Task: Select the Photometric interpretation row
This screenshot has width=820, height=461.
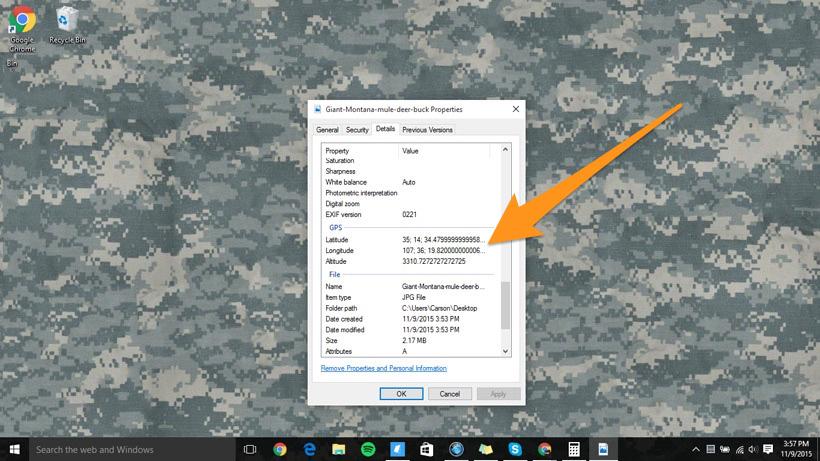Action: 407,193
